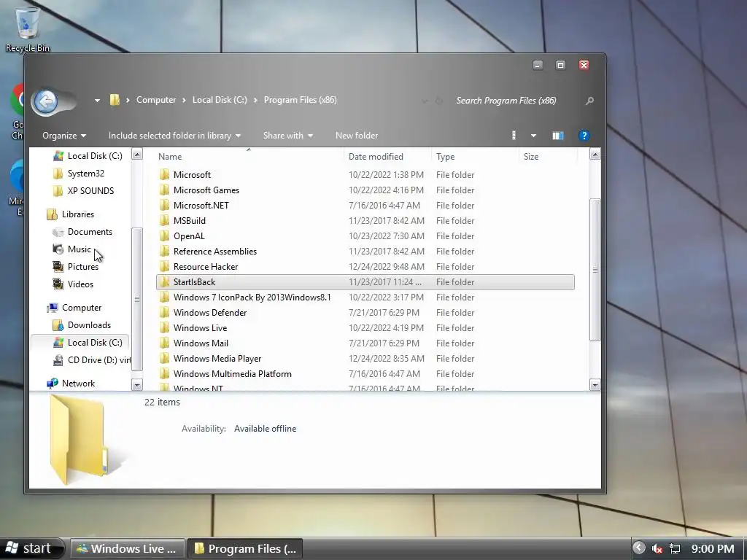747x560 pixels.
Task: Click the start button on taskbar
Action: (x=31, y=548)
